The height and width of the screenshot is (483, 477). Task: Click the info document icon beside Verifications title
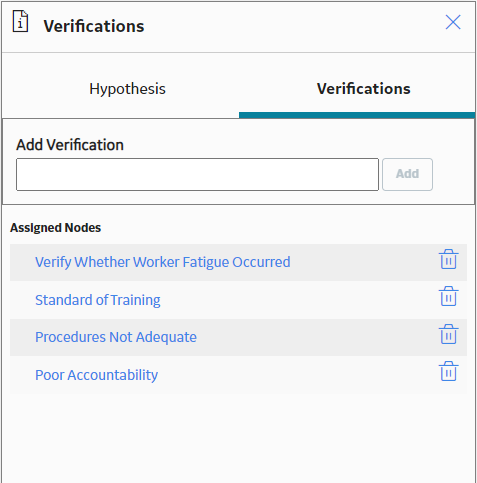click(20, 22)
